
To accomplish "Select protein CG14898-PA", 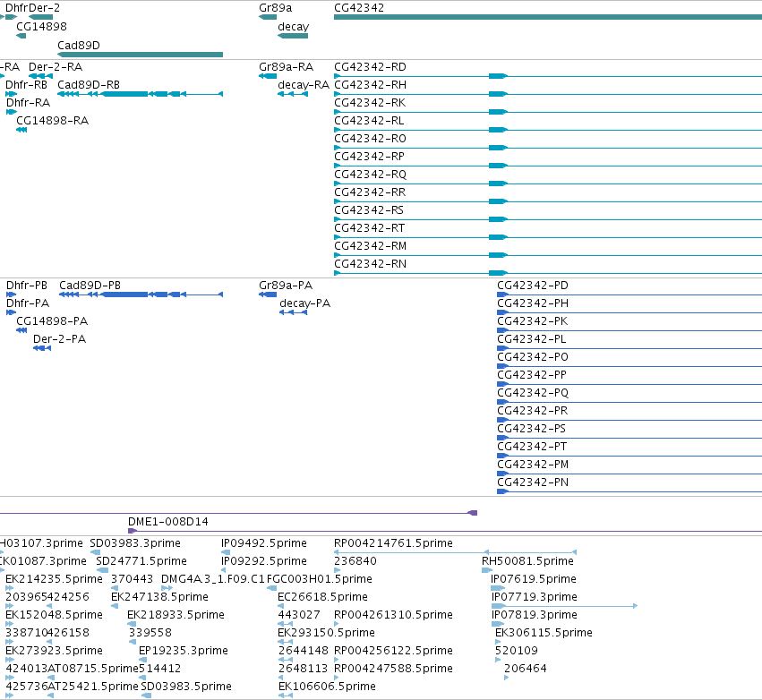I will click(x=52, y=321).
